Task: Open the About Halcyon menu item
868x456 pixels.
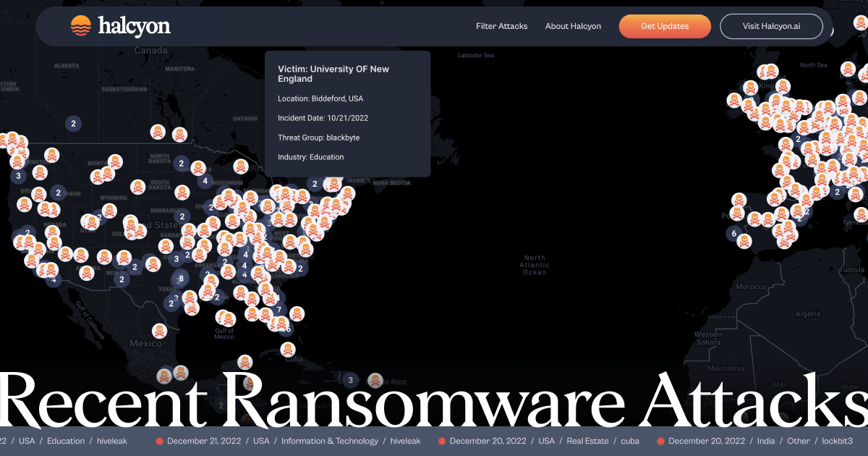Action: pos(573,26)
